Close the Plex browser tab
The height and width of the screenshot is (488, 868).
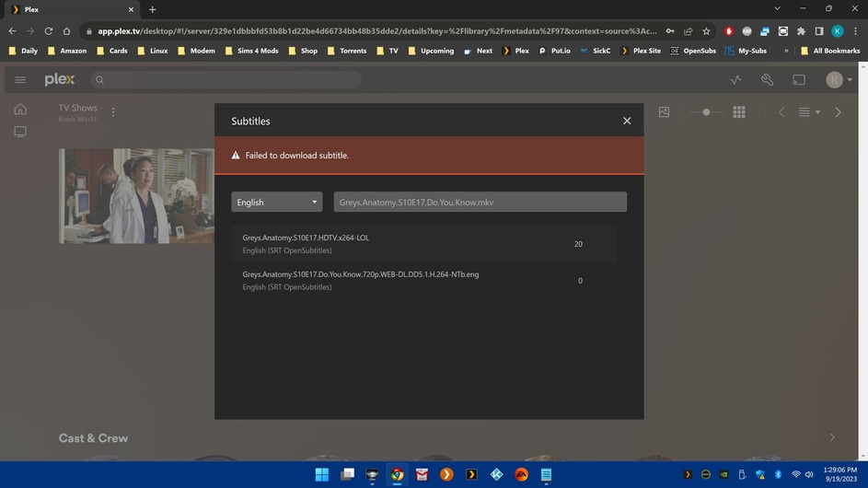(132, 9)
